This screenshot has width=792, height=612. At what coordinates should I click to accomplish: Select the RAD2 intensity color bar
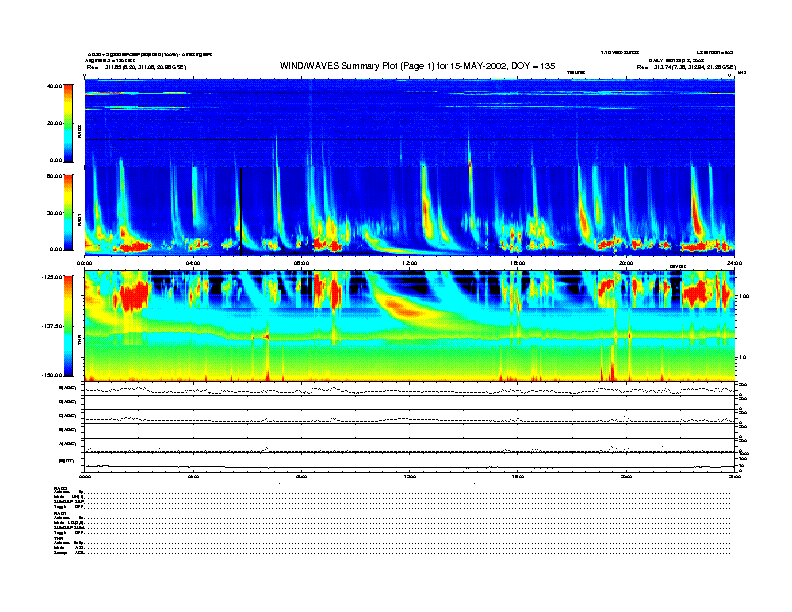tap(68, 123)
